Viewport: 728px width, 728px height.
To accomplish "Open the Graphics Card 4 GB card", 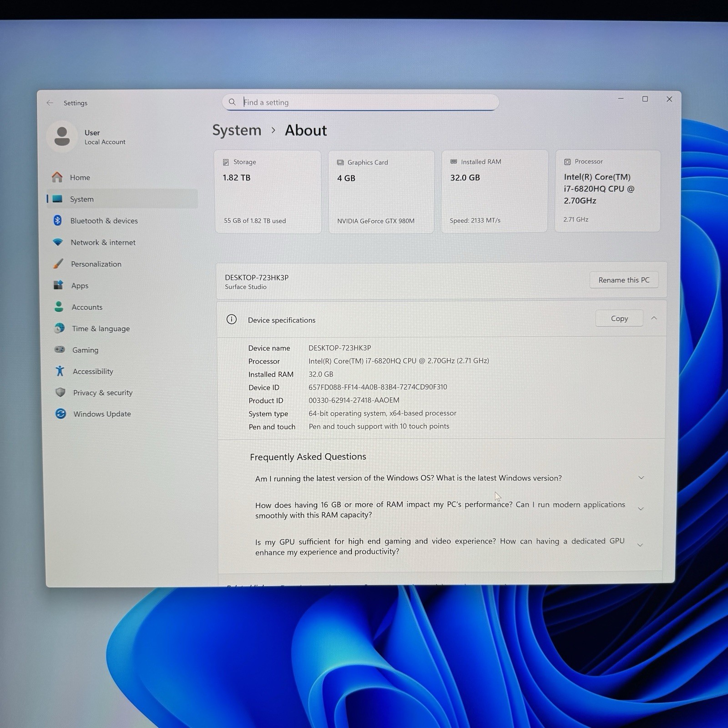I will 381,192.
